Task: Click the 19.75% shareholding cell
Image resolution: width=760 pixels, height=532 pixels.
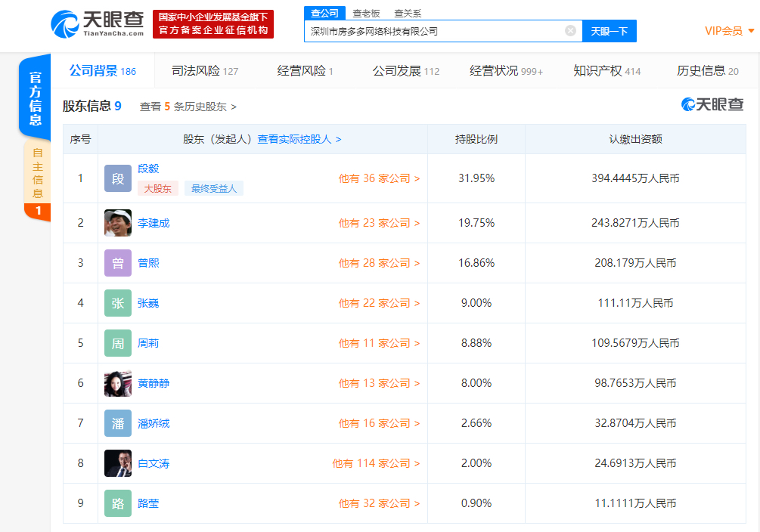Action: [x=476, y=223]
